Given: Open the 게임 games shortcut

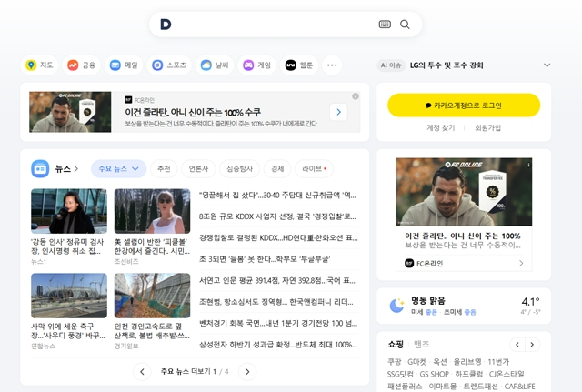Looking at the screenshot, I should pos(256,65).
